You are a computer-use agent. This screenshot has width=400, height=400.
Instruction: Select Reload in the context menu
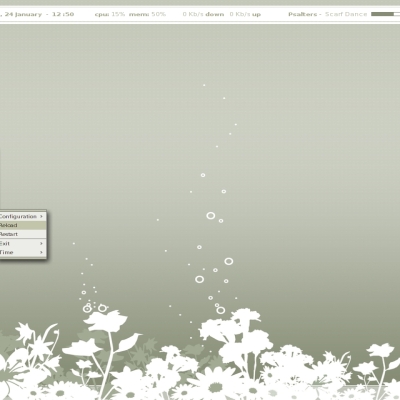tap(23, 225)
